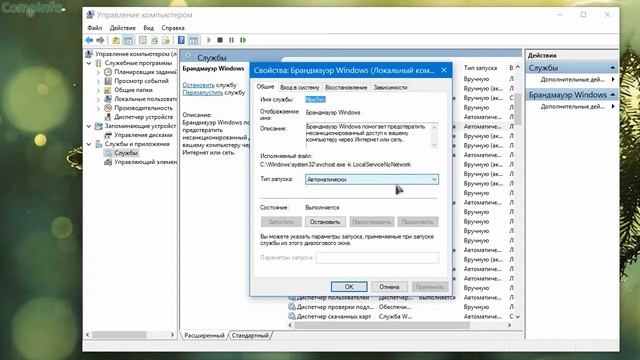Image resolution: width=640 pixels, height=360 pixels.
Task: Click the Отмена button
Action: click(389, 287)
